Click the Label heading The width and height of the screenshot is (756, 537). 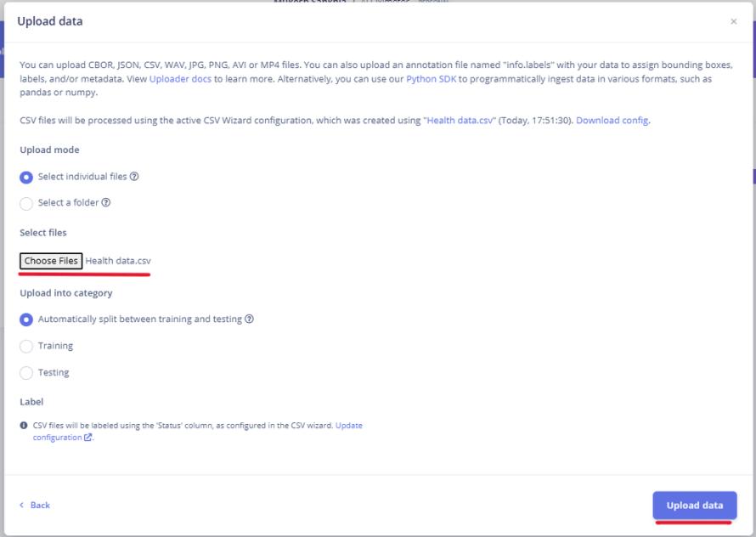[x=31, y=402]
